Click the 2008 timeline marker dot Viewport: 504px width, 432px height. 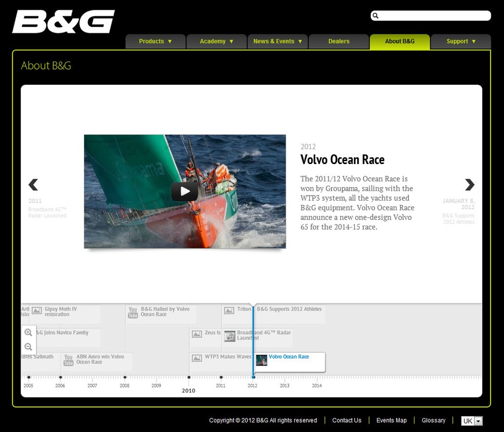(125, 377)
